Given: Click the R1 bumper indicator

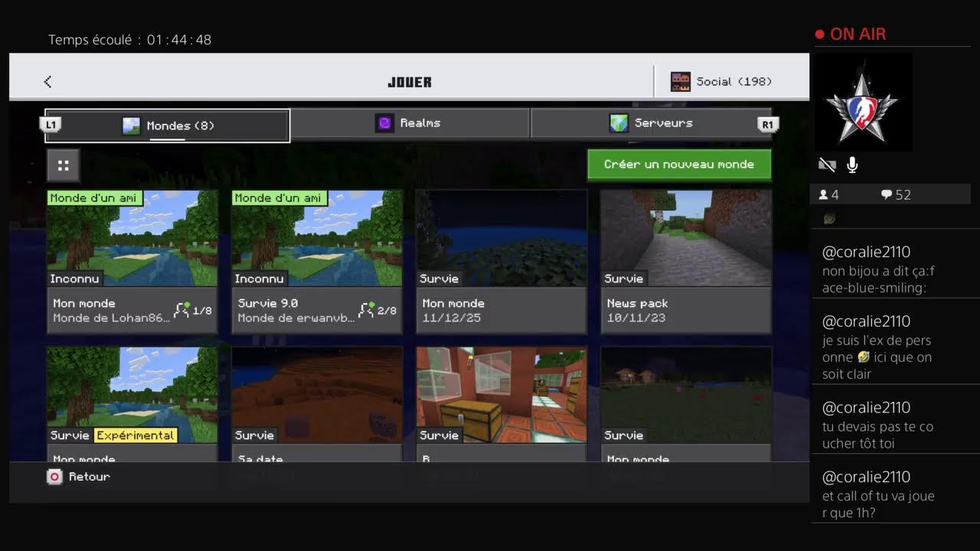Looking at the screenshot, I should 767,124.
